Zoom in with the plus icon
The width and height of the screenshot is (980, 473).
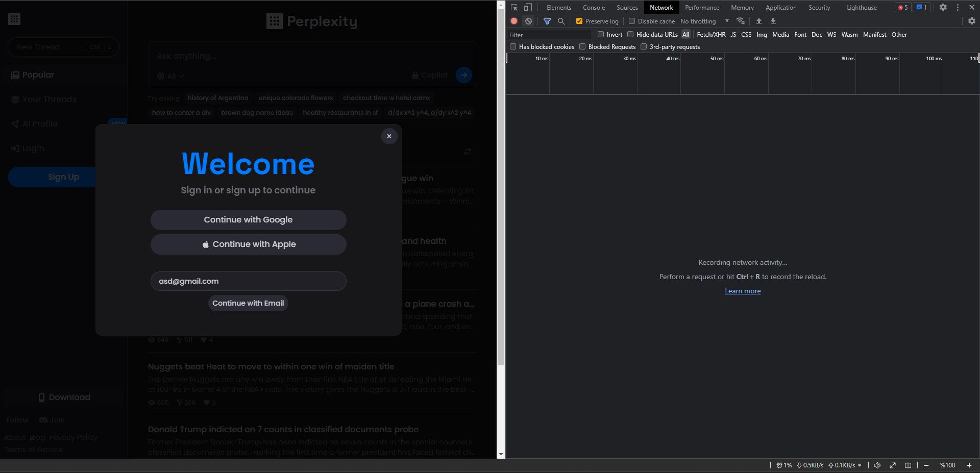click(x=969, y=465)
